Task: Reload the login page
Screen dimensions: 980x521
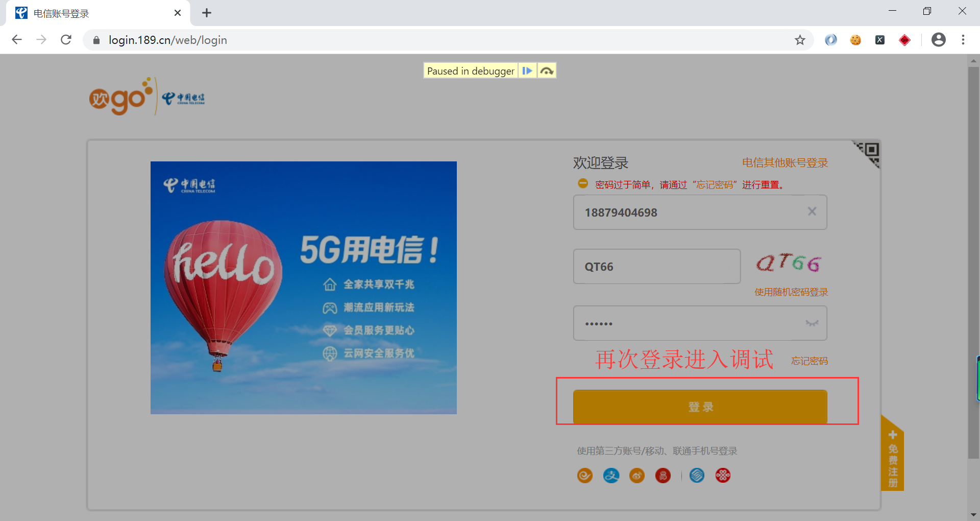Action: coord(66,40)
